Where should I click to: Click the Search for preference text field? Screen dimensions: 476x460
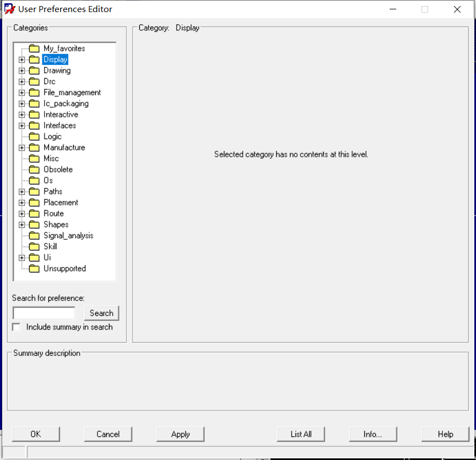tap(44, 313)
